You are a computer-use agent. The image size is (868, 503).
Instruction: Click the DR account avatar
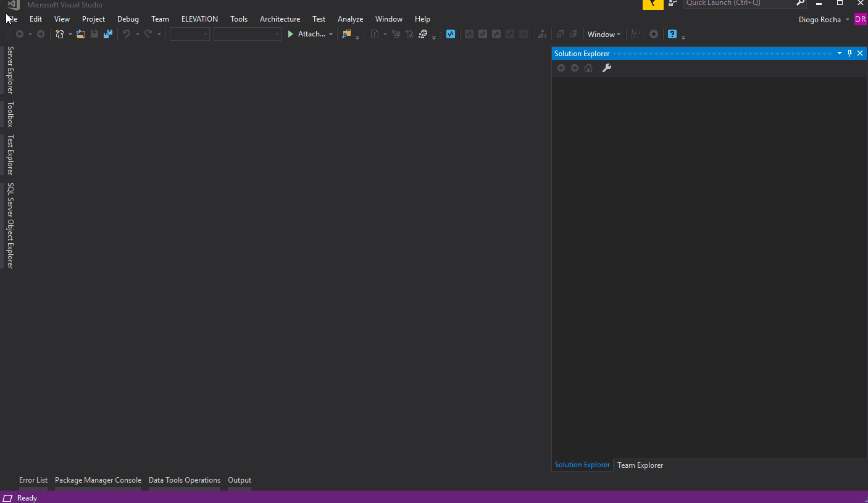(861, 19)
